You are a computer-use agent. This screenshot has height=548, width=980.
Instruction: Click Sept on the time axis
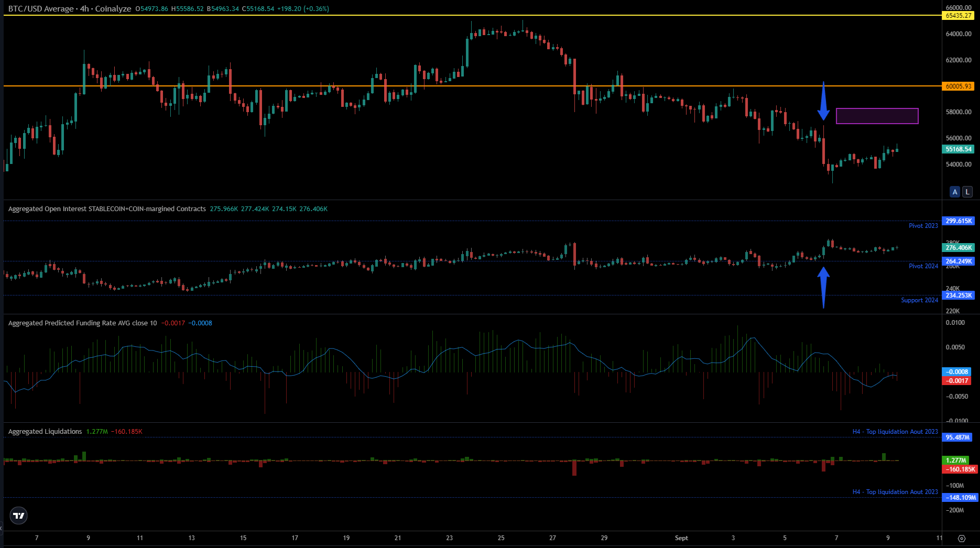[x=682, y=538]
